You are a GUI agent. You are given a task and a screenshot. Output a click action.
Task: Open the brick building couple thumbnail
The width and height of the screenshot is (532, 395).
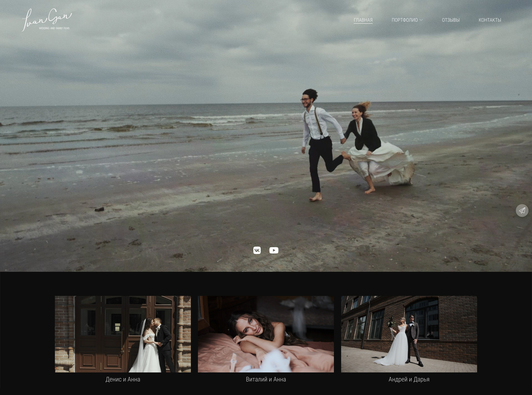pyautogui.click(x=409, y=334)
